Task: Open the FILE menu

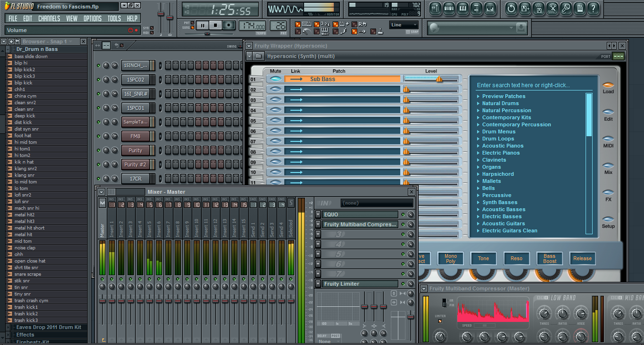Action: coord(13,18)
